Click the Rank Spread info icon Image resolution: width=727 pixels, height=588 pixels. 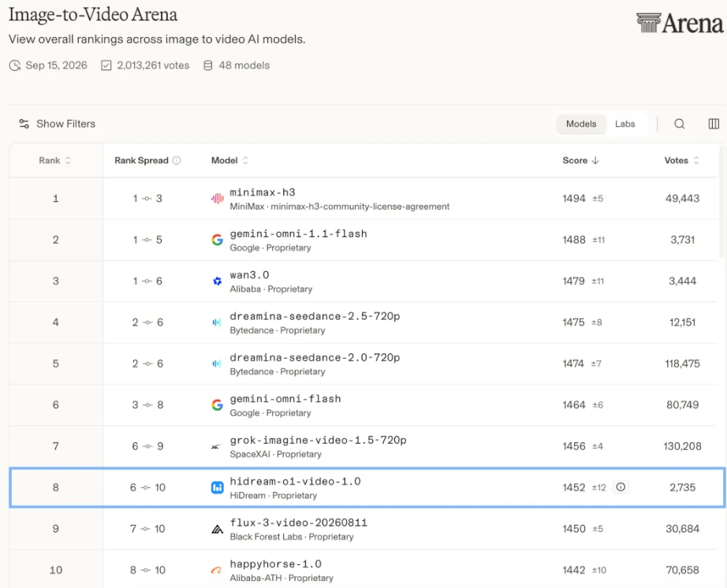(177, 160)
